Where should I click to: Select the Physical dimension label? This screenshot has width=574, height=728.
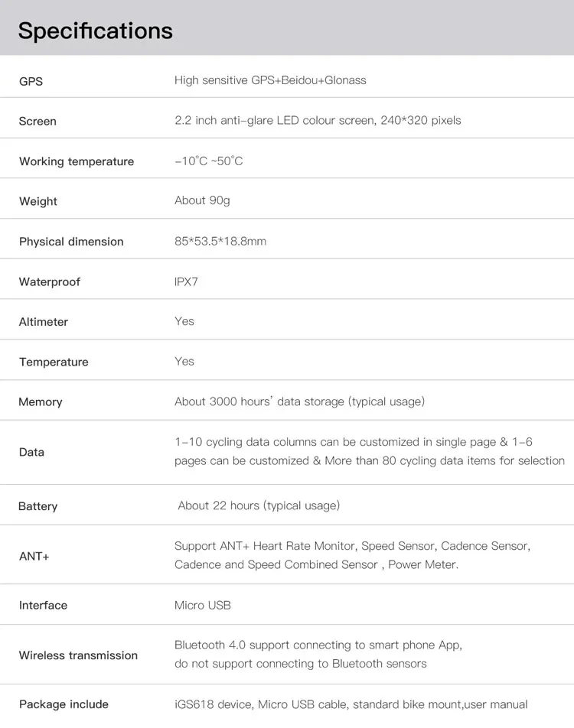[71, 242]
